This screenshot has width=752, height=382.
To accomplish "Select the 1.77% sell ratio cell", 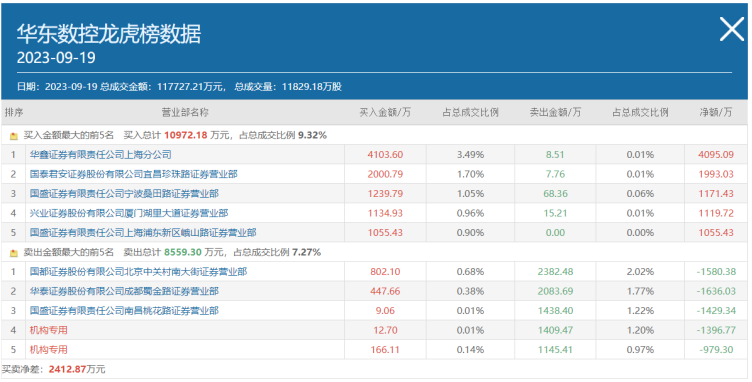I will tap(640, 291).
